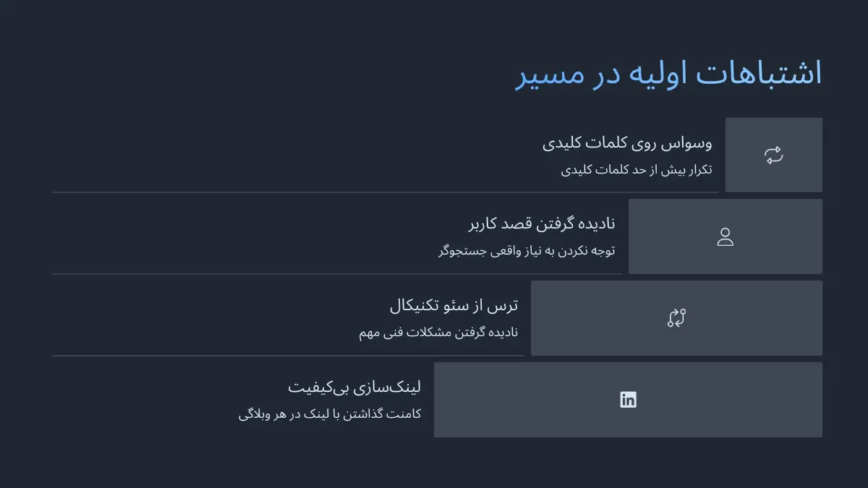Click the git compare arrows icon
The height and width of the screenshot is (488, 868).
point(676,318)
